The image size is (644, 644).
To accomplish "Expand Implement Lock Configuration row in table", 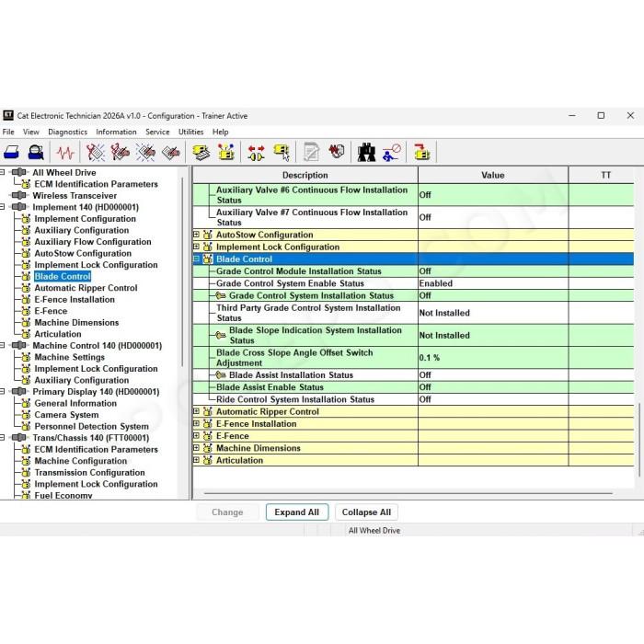I will coord(196,247).
